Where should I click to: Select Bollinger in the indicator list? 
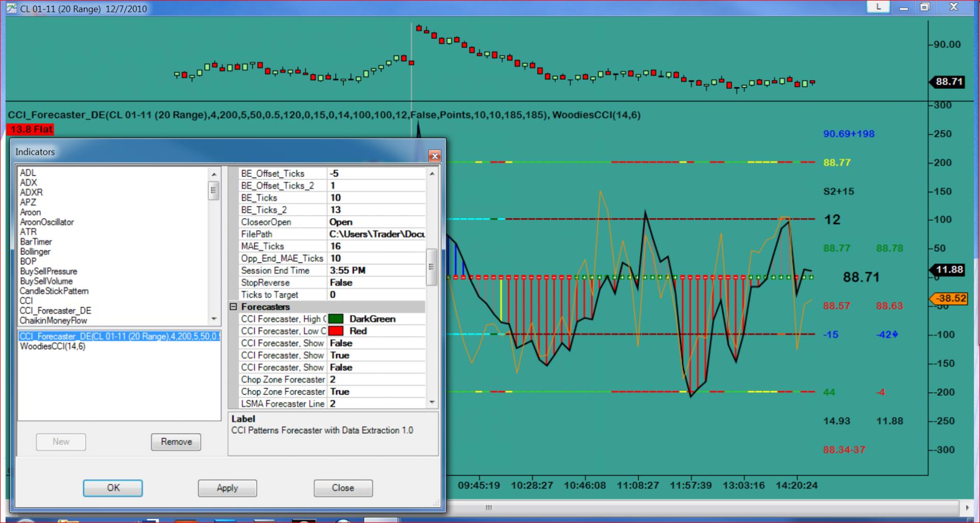tap(35, 252)
